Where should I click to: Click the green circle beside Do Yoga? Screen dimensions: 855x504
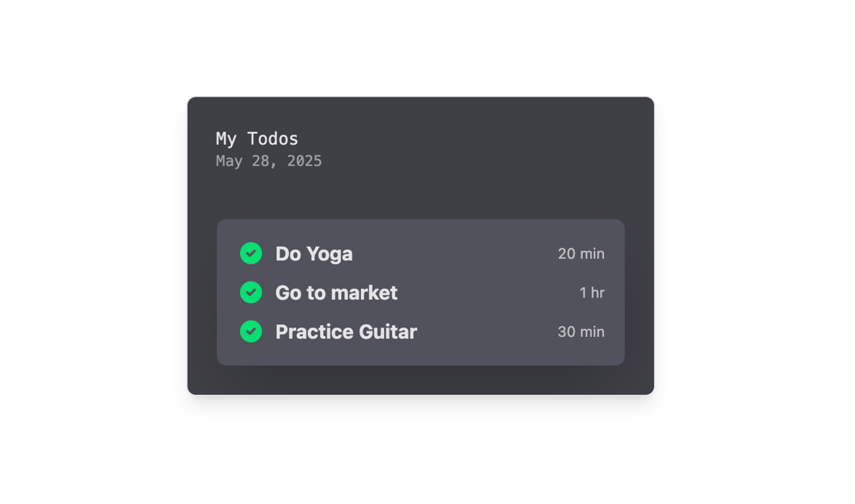[251, 253]
